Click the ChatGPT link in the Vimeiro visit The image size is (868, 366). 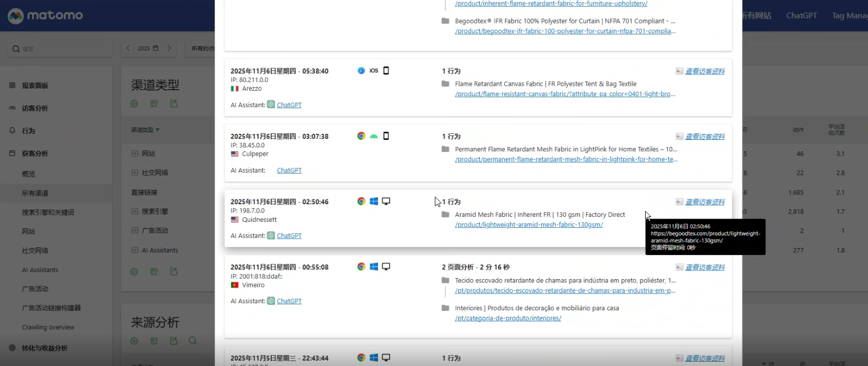pos(289,301)
